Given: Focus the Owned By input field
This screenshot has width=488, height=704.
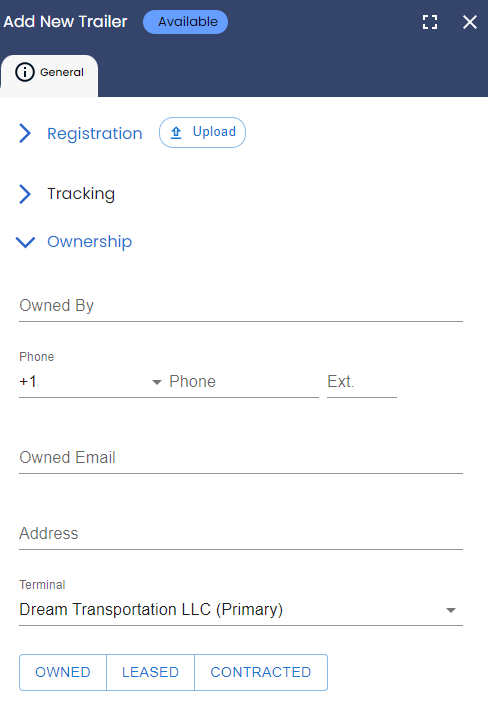Looking at the screenshot, I should pyautogui.click(x=241, y=306).
